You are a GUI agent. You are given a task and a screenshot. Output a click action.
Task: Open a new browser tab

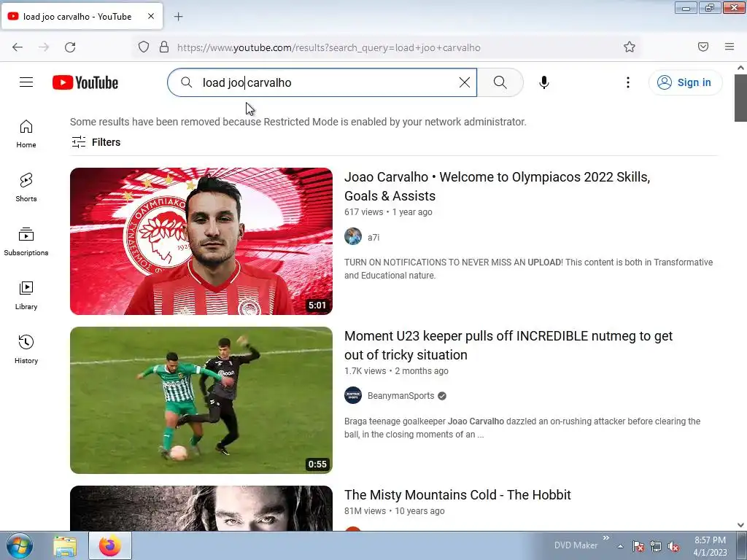[x=178, y=17]
